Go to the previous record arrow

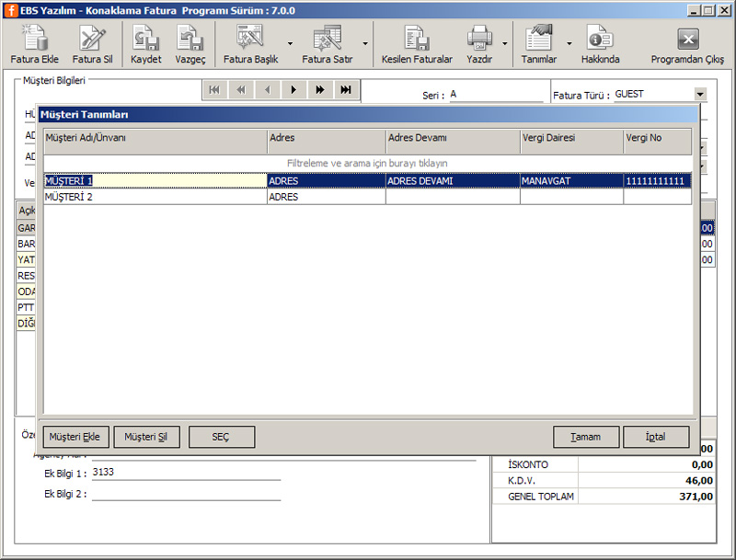pos(268,89)
